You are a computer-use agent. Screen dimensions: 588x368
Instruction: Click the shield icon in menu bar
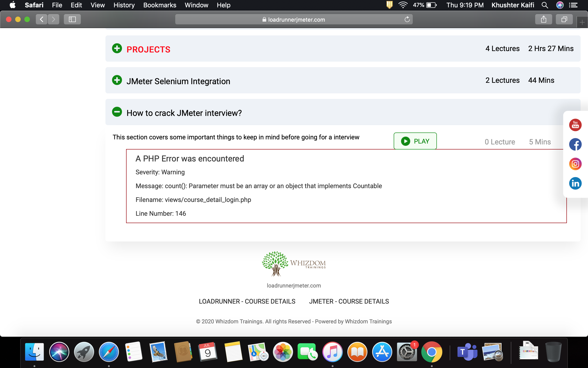(x=389, y=5)
